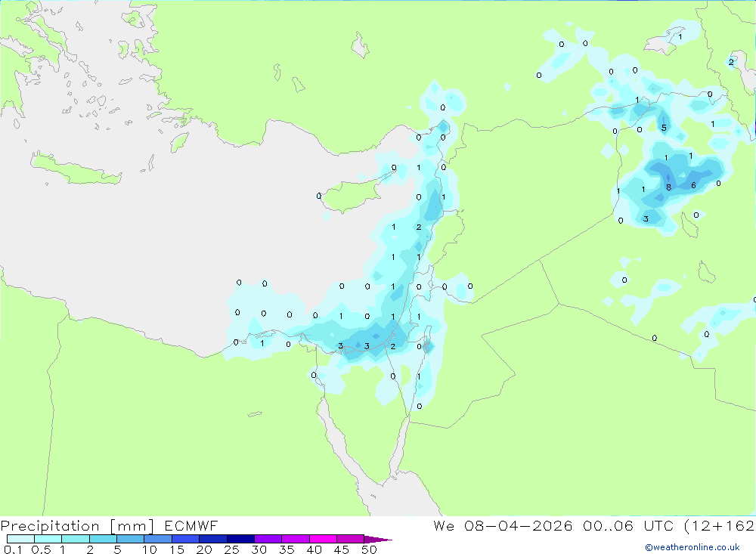Click the "Precipitation [mm]" title text
This screenshot has height=554, width=756.
tap(77, 526)
